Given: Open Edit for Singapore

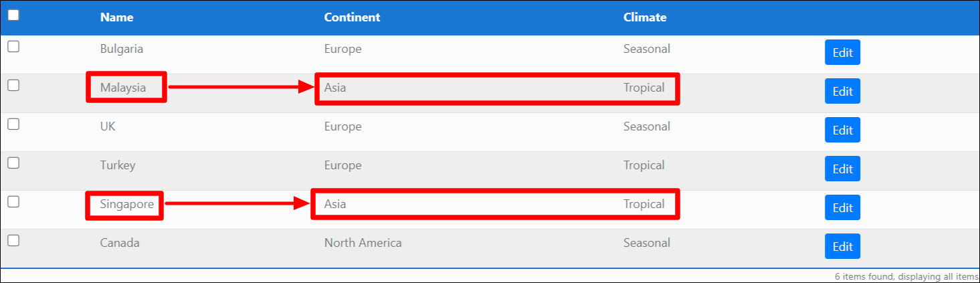Looking at the screenshot, I should tap(842, 207).
